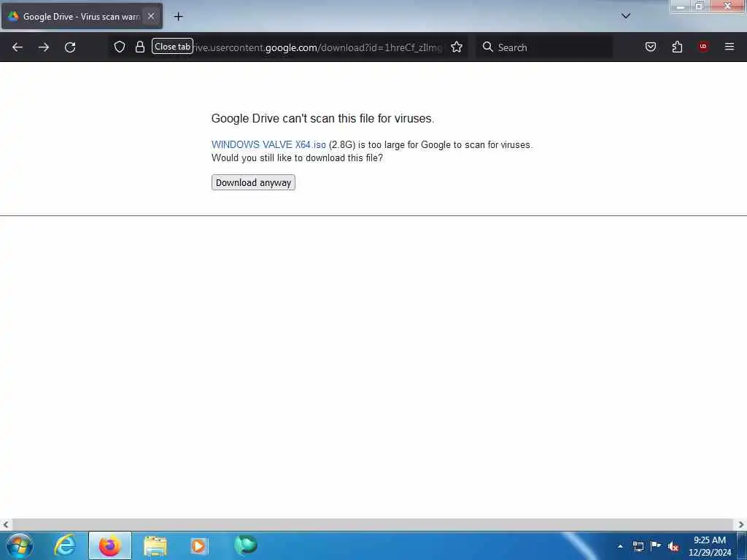Click the address bar URL
This screenshot has height=560, width=747.
tap(318, 47)
